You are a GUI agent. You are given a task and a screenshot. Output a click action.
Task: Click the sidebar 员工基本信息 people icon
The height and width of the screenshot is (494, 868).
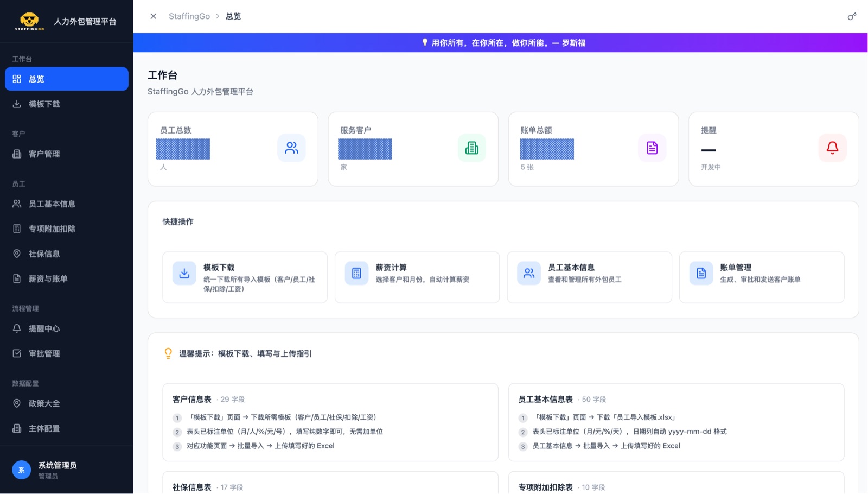pyautogui.click(x=17, y=204)
